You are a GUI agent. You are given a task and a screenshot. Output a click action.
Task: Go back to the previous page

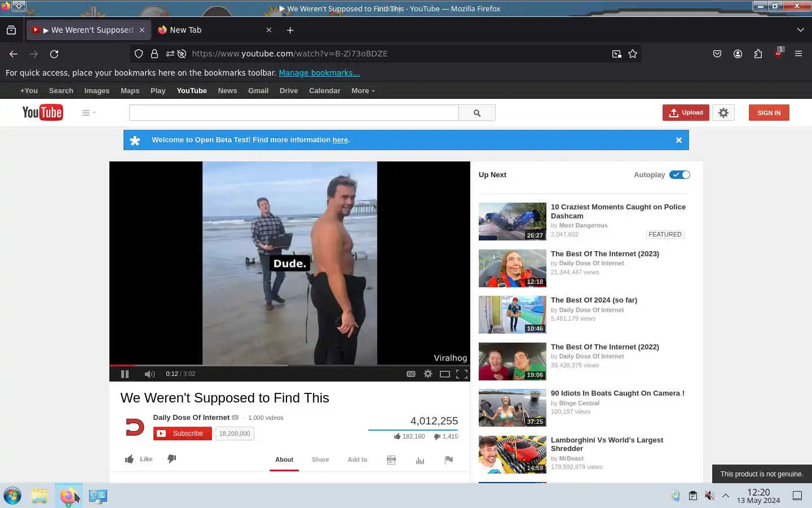pyautogui.click(x=14, y=54)
